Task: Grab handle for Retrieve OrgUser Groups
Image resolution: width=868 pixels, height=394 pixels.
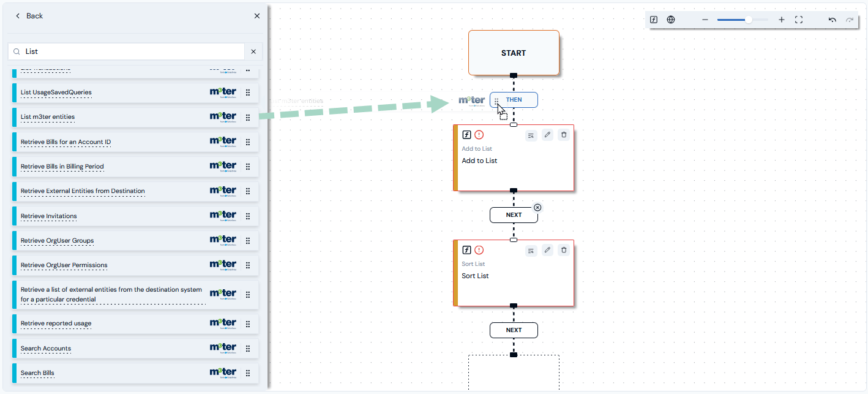Action: tap(248, 241)
